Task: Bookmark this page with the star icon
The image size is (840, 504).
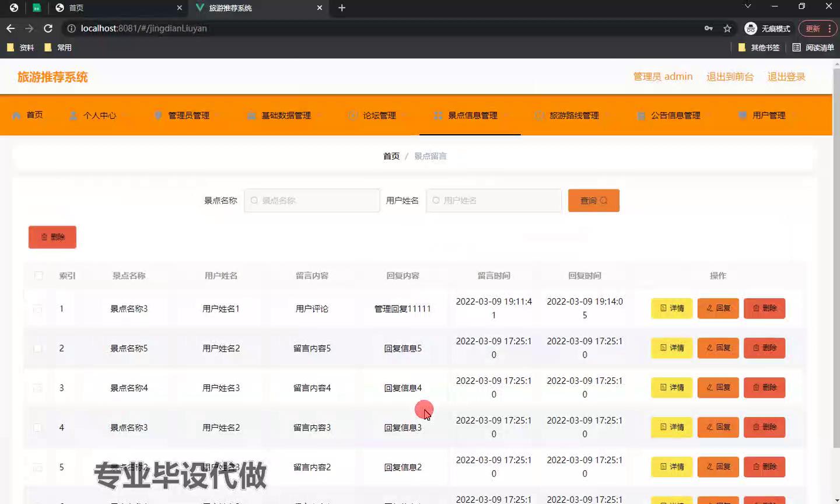Action: pyautogui.click(x=727, y=29)
